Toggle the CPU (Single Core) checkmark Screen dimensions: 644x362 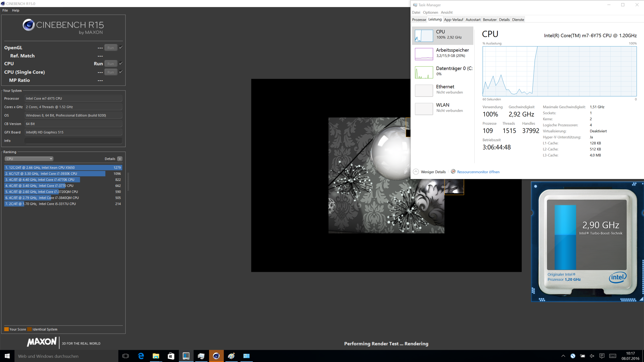click(x=121, y=72)
